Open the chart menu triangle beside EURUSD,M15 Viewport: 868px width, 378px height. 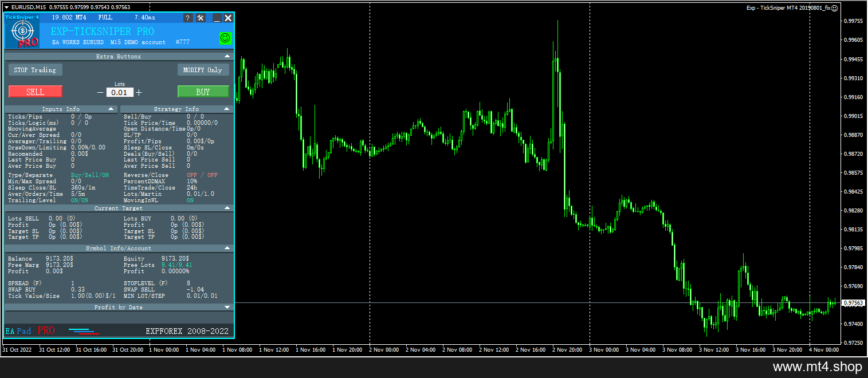click(x=6, y=7)
